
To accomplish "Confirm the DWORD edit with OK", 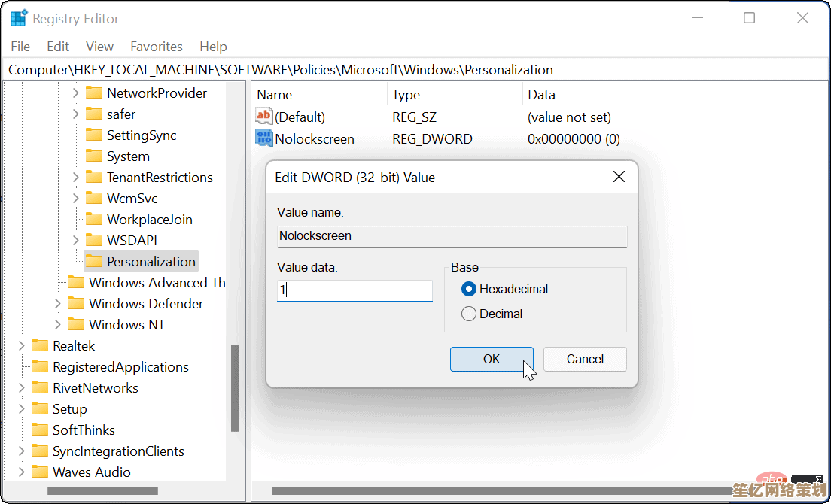I will coord(492,359).
